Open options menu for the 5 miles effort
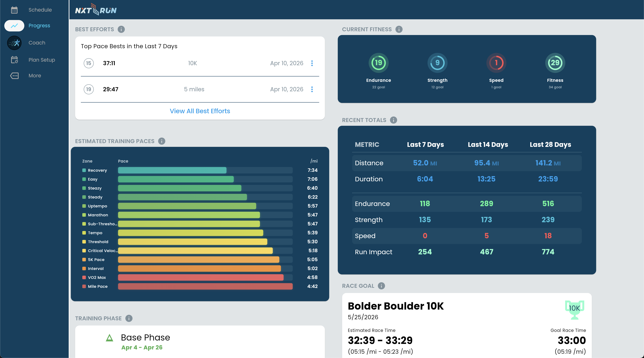The image size is (644, 358). pos(312,89)
